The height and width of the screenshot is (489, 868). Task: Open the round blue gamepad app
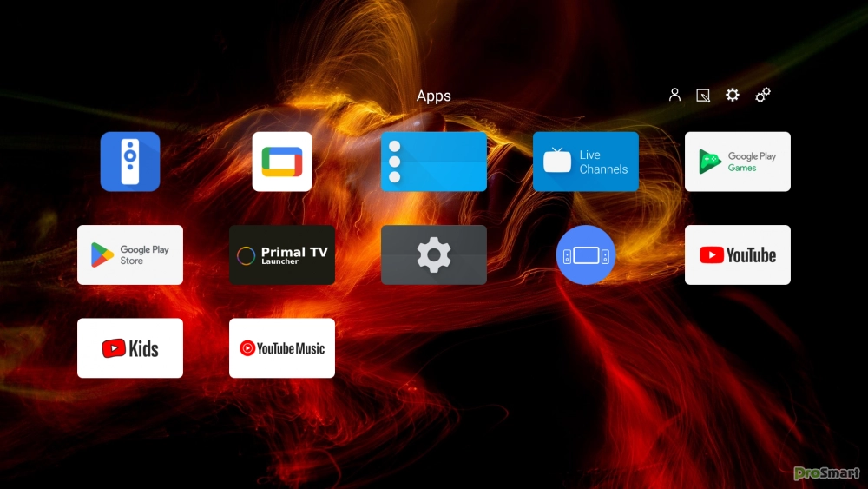click(586, 255)
